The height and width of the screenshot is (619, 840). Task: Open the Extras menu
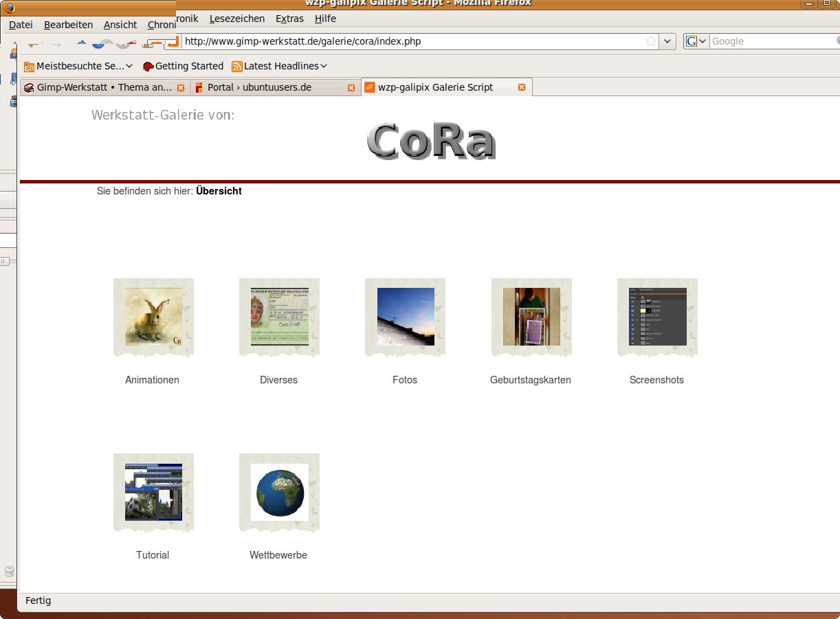(289, 19)
